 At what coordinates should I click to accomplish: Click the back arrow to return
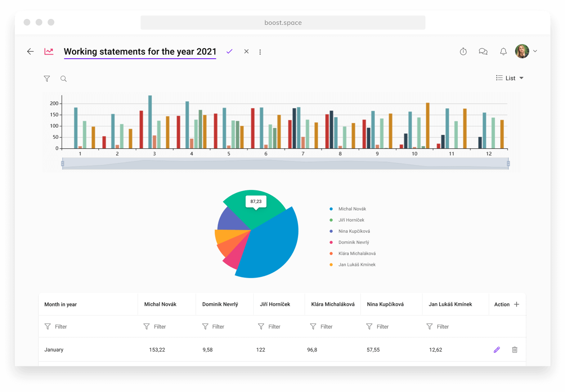pos(30,51)
